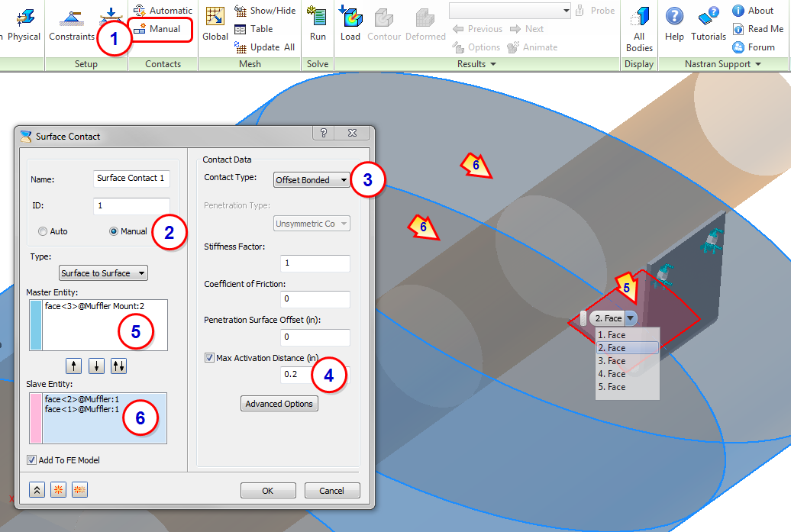Choose 4. Face from the list
Image resolution: width=791 pixels, height=532 pixels.
pyautogui.click(x=627, y=374)
